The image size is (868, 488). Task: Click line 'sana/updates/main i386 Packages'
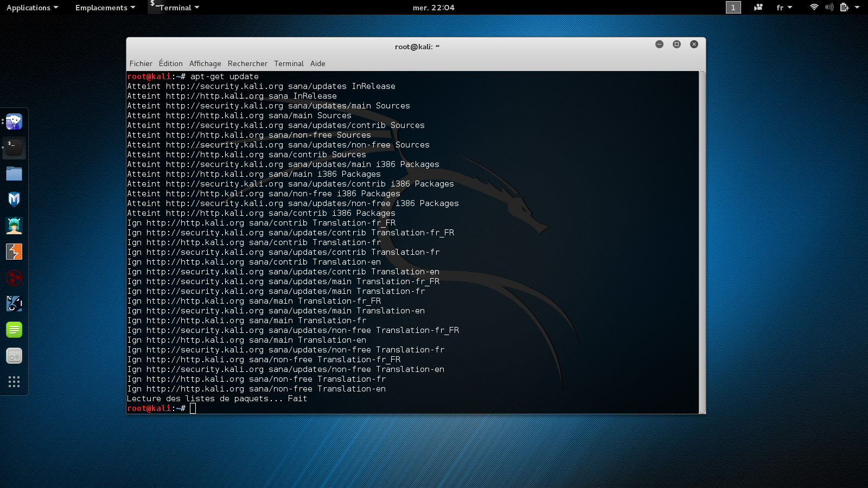[283, 164]
